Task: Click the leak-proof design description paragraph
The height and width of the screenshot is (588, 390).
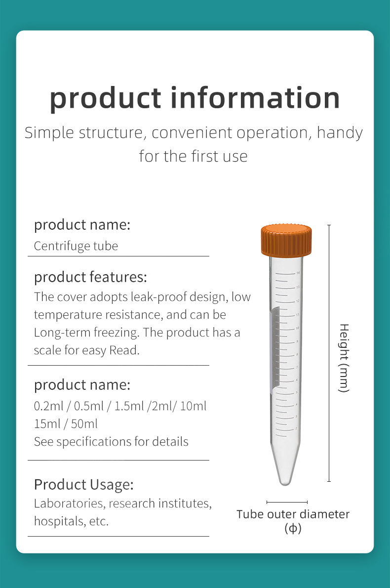Action: (142, 297)
